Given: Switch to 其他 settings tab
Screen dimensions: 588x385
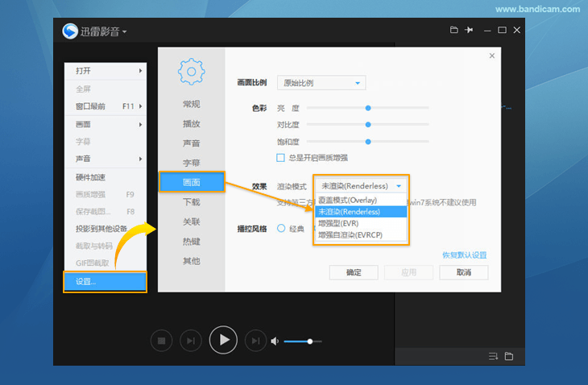Looking at the screenshot, I should [191, 261].
